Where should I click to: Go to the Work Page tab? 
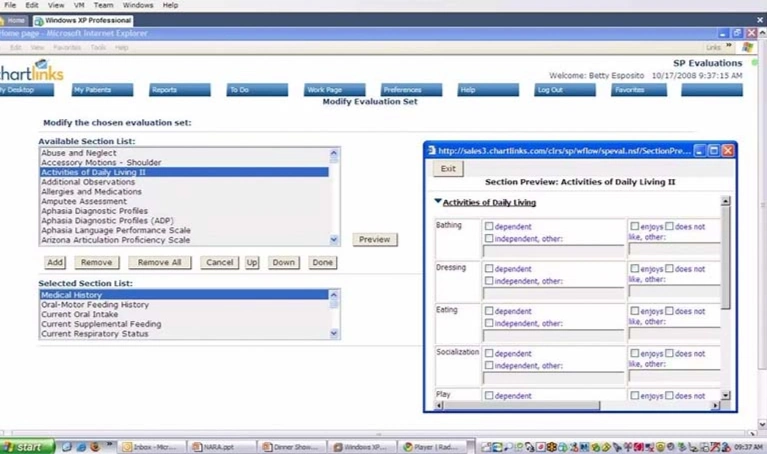(x=335, y=90)
